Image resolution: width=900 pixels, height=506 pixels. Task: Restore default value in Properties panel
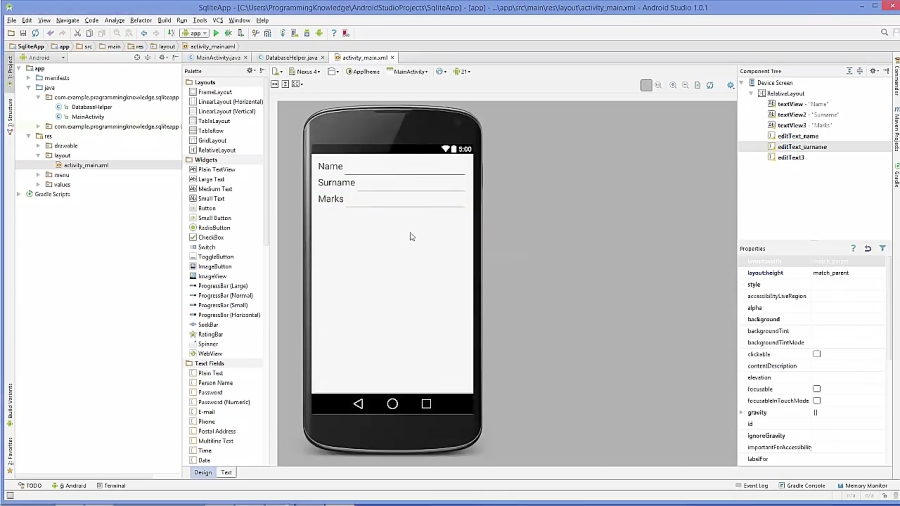click(868, 248)
